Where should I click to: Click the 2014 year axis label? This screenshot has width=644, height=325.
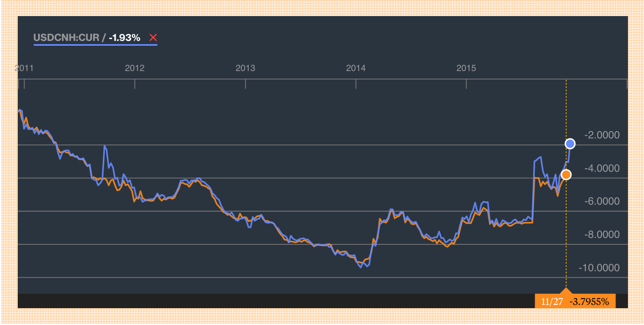coord(356,68)
